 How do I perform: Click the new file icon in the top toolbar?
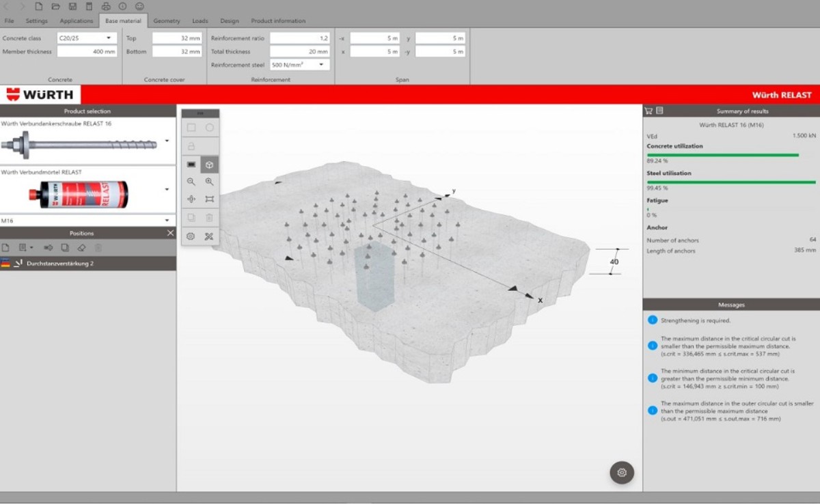40,7
